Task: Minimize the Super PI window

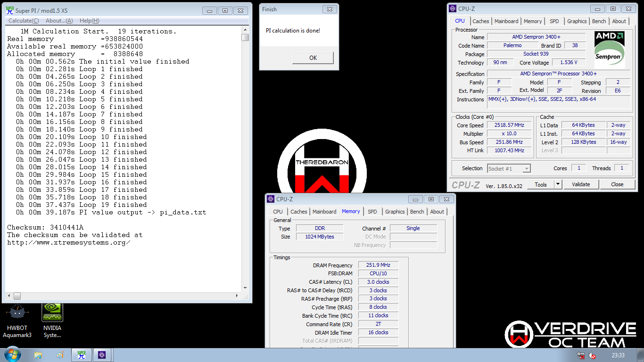Action: [210, 10]
